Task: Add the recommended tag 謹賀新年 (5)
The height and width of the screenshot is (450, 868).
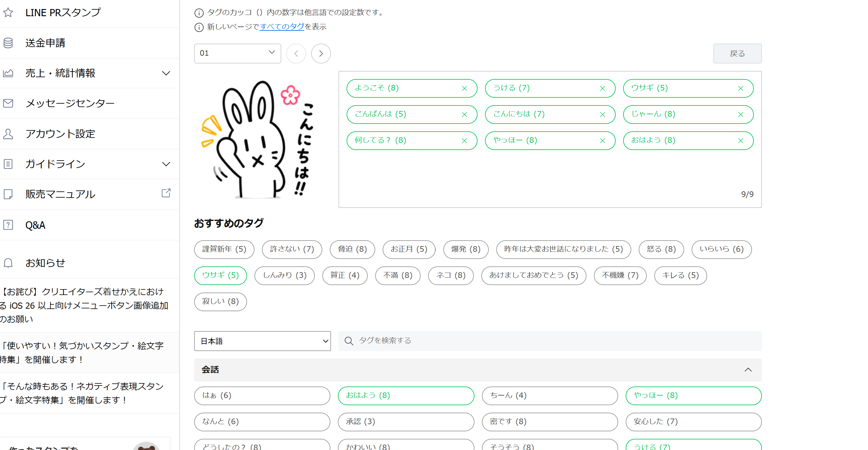Action: (224, 250)
